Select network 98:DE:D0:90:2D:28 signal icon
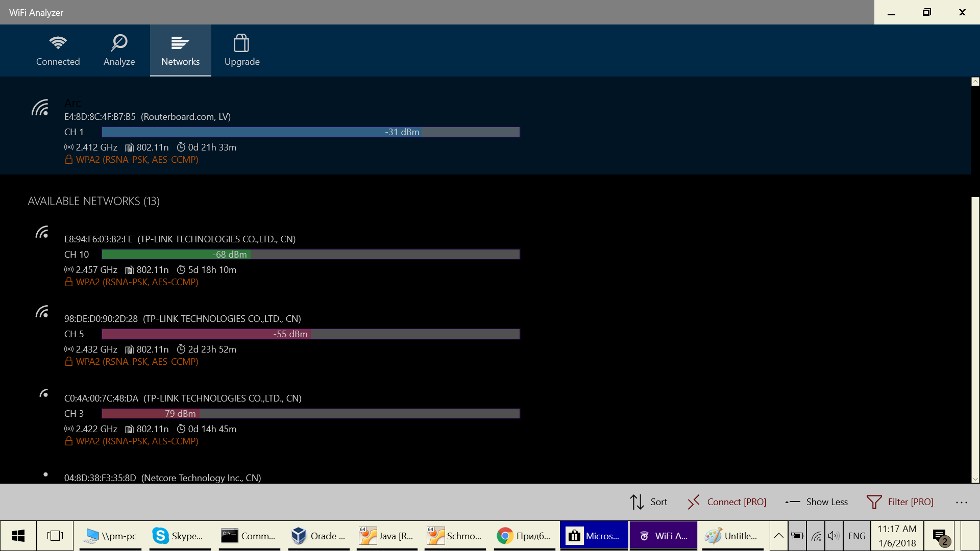The image size is (980, 551). 42,312
